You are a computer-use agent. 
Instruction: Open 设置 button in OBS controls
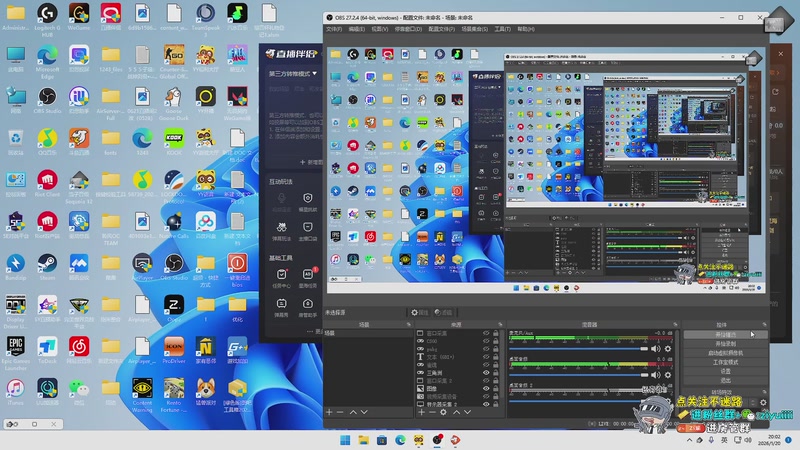726,371
